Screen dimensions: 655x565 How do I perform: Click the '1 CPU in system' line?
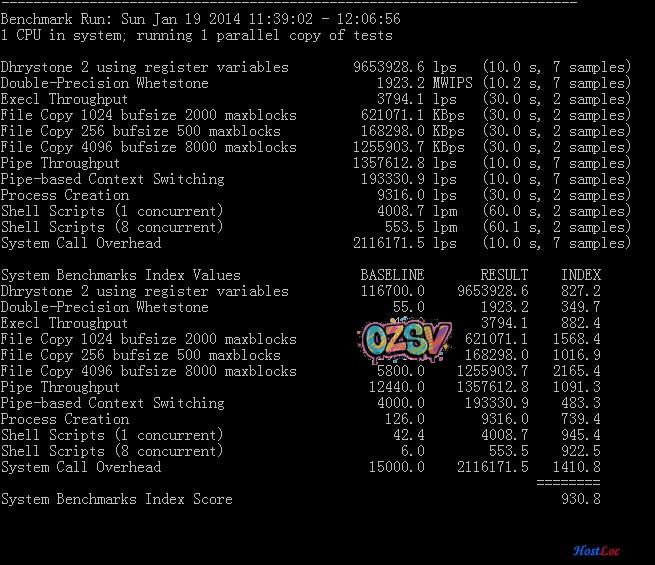coord(196,35)
